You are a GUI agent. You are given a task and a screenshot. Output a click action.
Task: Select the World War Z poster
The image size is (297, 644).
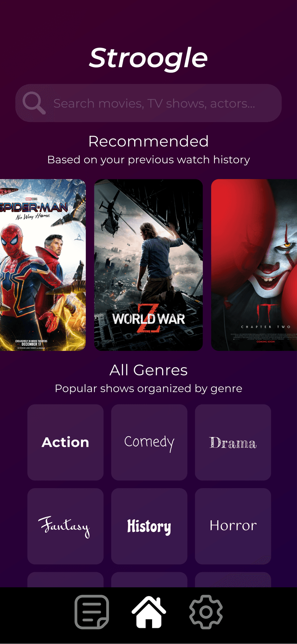(148, 265)
